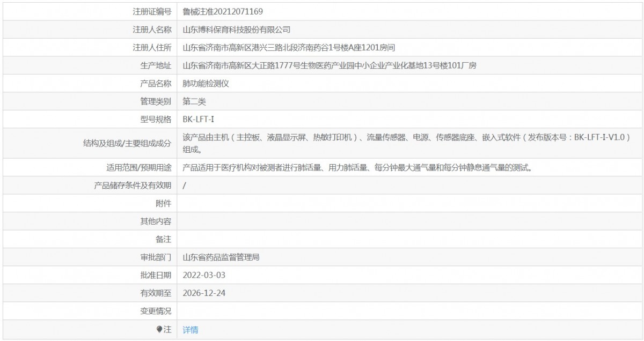Open the 详情 link

(x=191, y=330)
